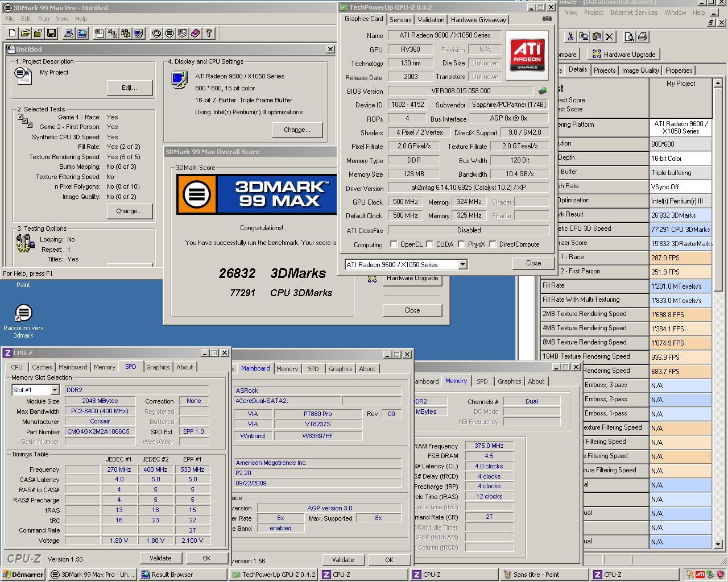Viewport: 728px width, 582px height.
Task: Click the ATI Radeon logo in GPU-Z
Action: tap(527, 55)
